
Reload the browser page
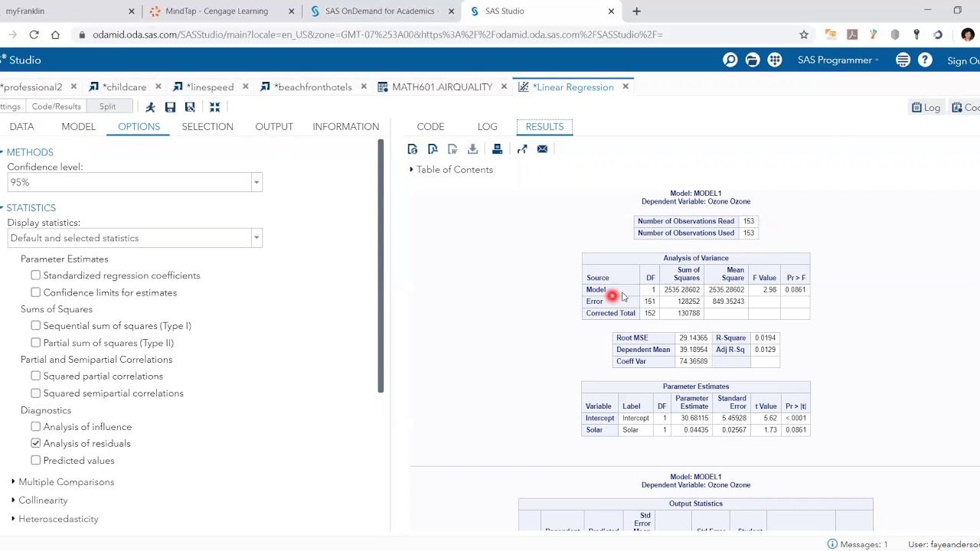click(x=34, y=34)
